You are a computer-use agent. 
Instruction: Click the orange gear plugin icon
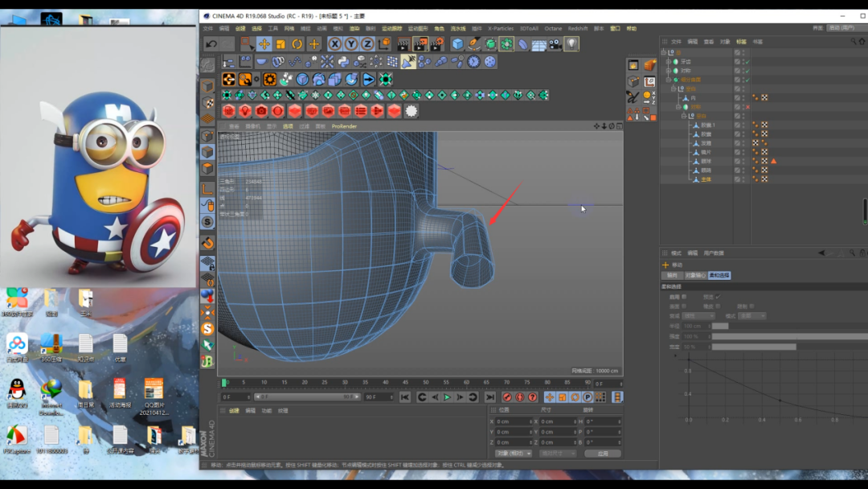[x=269, y=79]
